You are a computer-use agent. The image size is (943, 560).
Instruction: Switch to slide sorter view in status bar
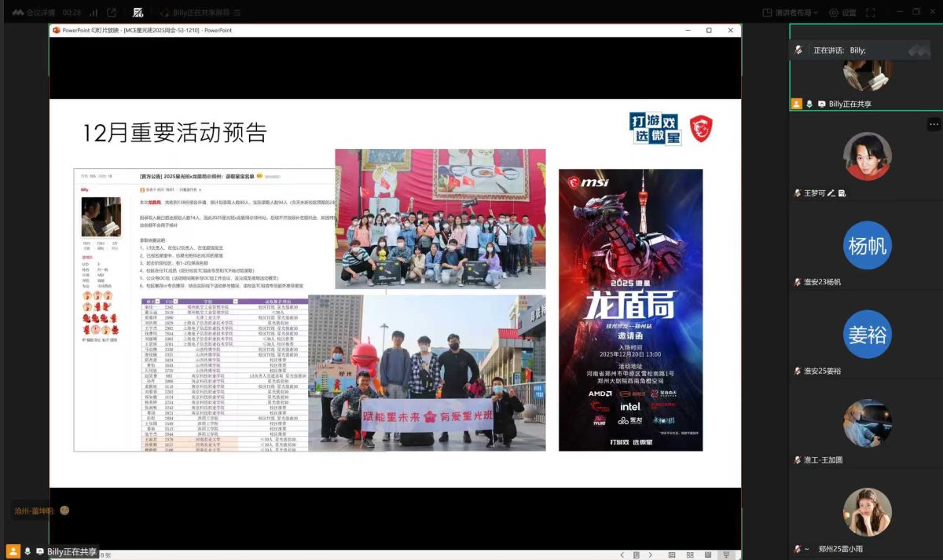coord(690,555)
